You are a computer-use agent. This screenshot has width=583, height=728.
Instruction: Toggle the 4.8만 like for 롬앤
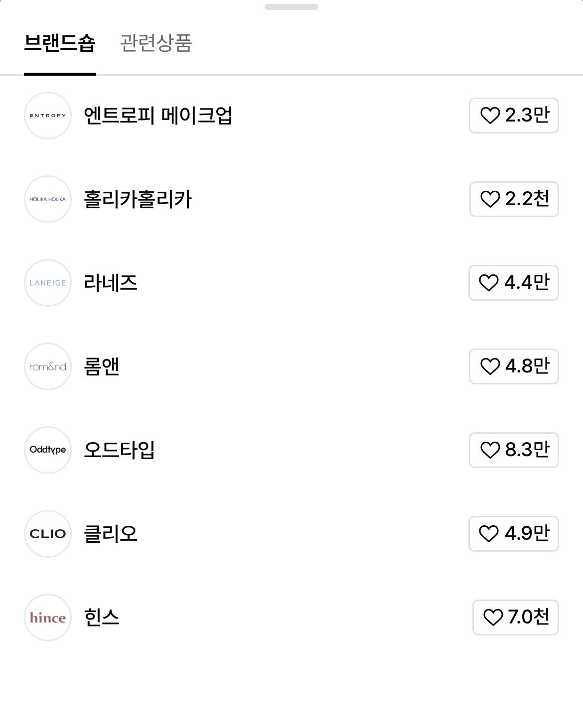tap(514, 366)
